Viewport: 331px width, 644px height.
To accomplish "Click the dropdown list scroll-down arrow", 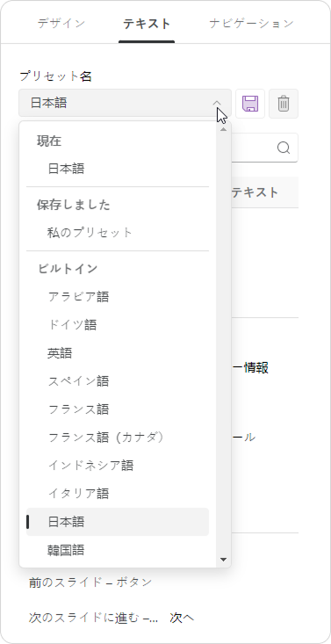I will pyautogui.click(x=223, y=560).
